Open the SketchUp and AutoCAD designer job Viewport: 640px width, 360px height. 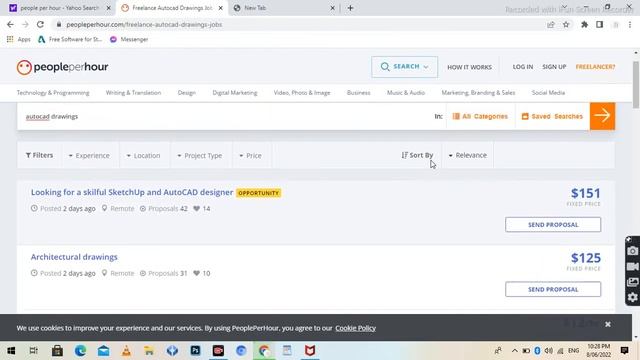132,192
